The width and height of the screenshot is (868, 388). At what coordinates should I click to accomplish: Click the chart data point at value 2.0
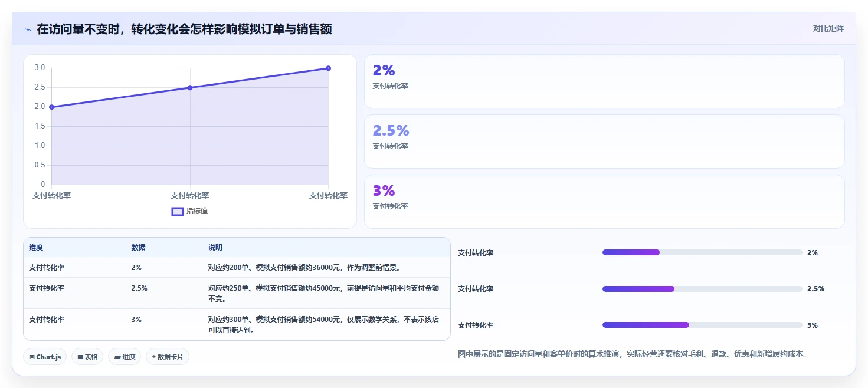click(52, 107)
